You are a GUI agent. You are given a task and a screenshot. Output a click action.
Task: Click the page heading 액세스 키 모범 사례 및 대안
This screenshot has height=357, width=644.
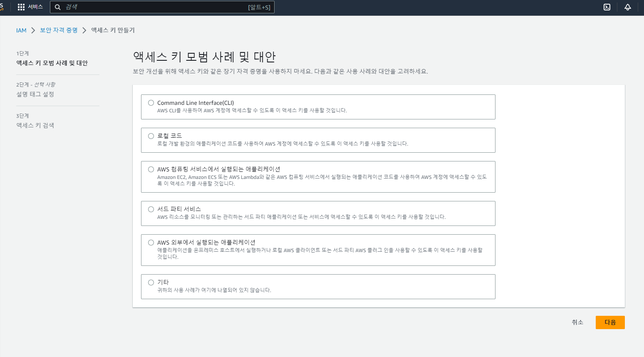pyautogui.click(x=204, y=57)
